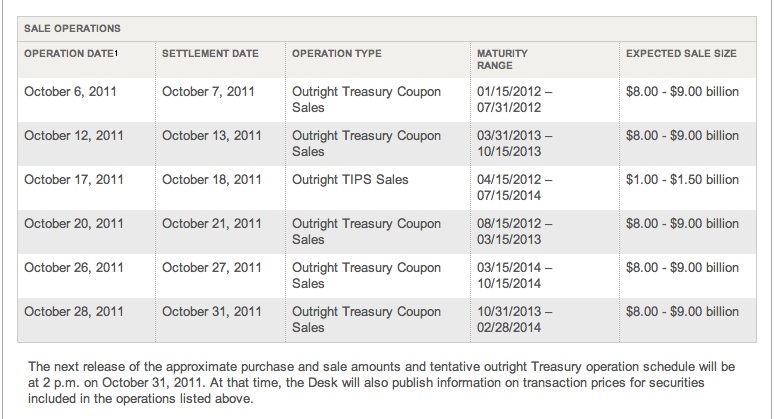Click the October 28, 2011 operation date

[74, 312]
